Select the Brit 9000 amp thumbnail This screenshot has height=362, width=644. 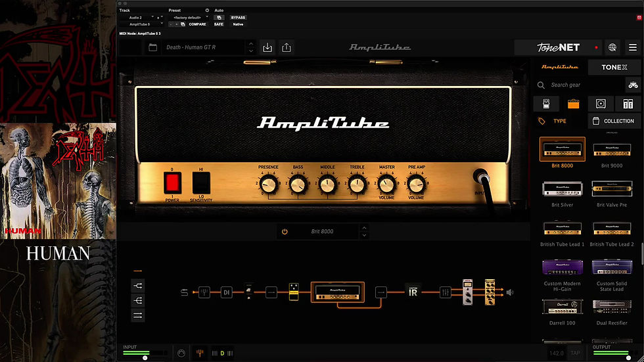tap(612, 149)
